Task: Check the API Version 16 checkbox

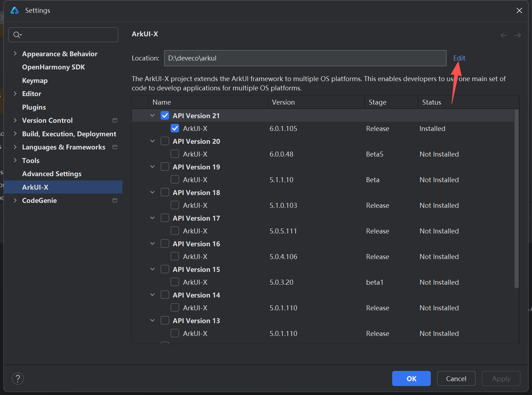Action: pos(165,244)
